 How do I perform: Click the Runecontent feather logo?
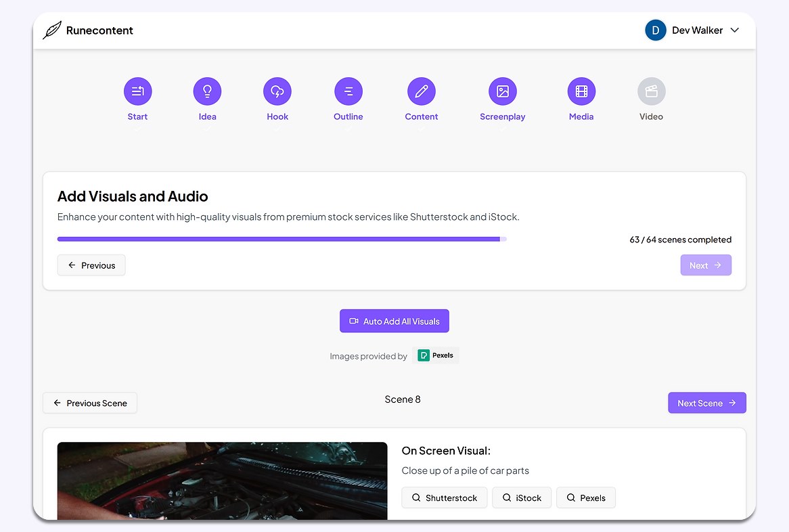pos(52,30)
